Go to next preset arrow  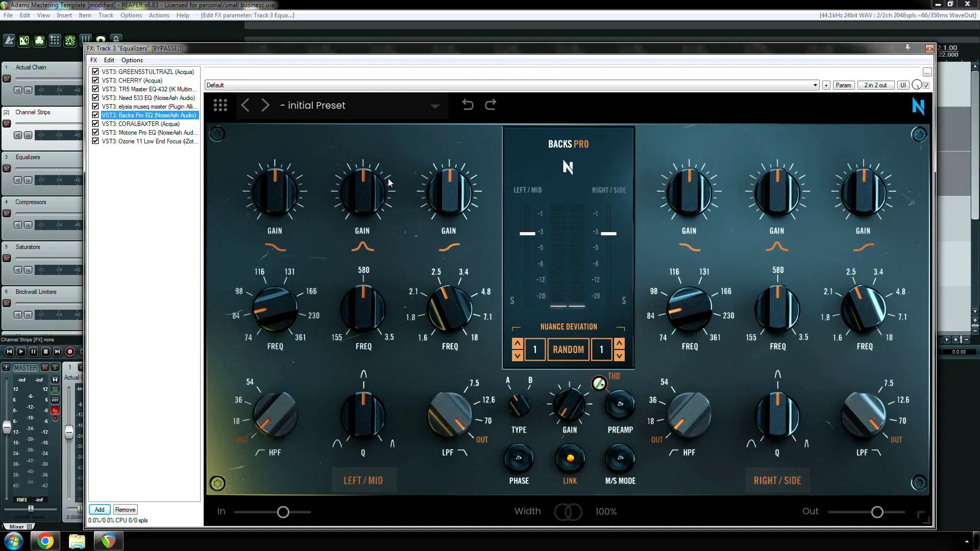pos(265,106)
